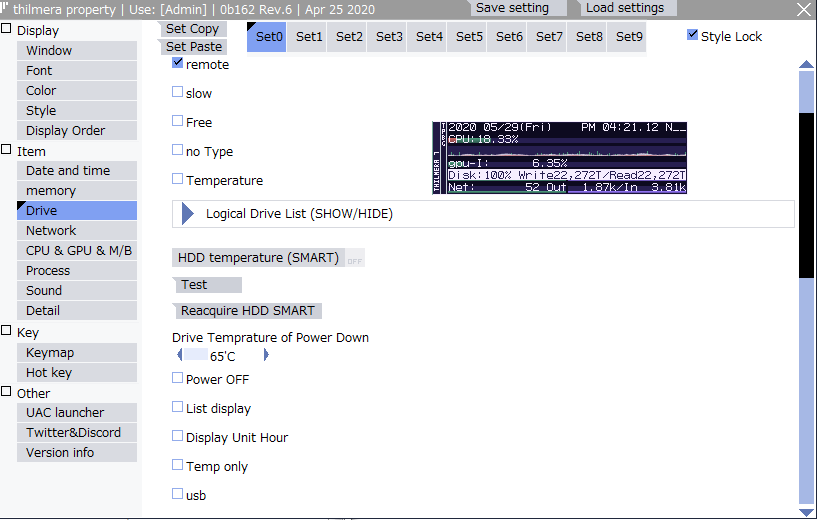Decrease drive power-down temperature with left arrow

click(x=180, y=355)
